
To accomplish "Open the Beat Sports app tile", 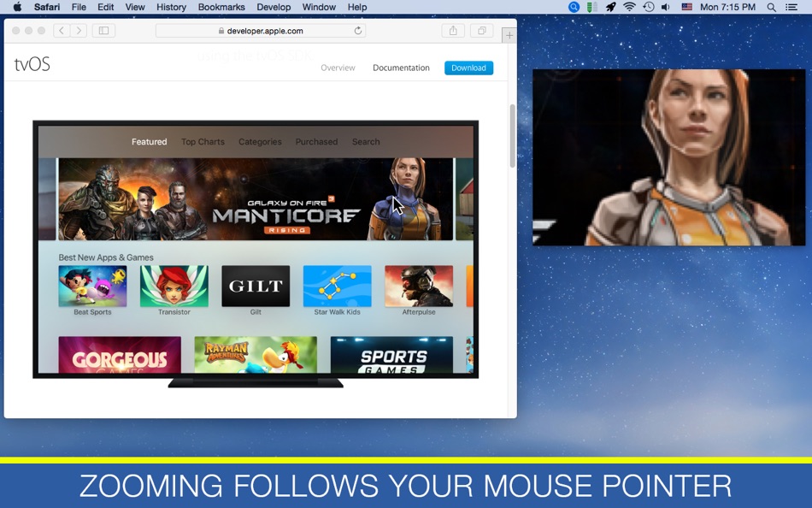I will 92,286.
